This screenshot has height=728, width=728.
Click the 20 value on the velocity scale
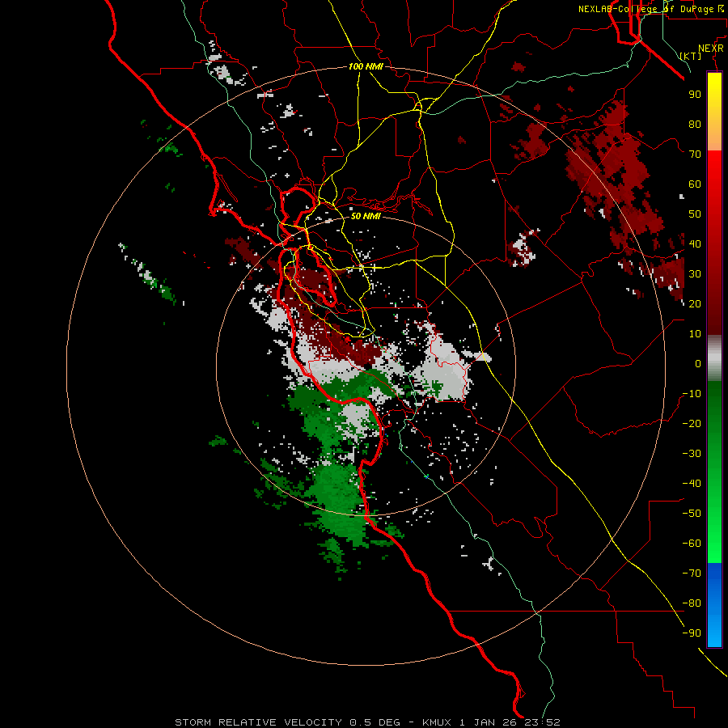tap(695, 303)
